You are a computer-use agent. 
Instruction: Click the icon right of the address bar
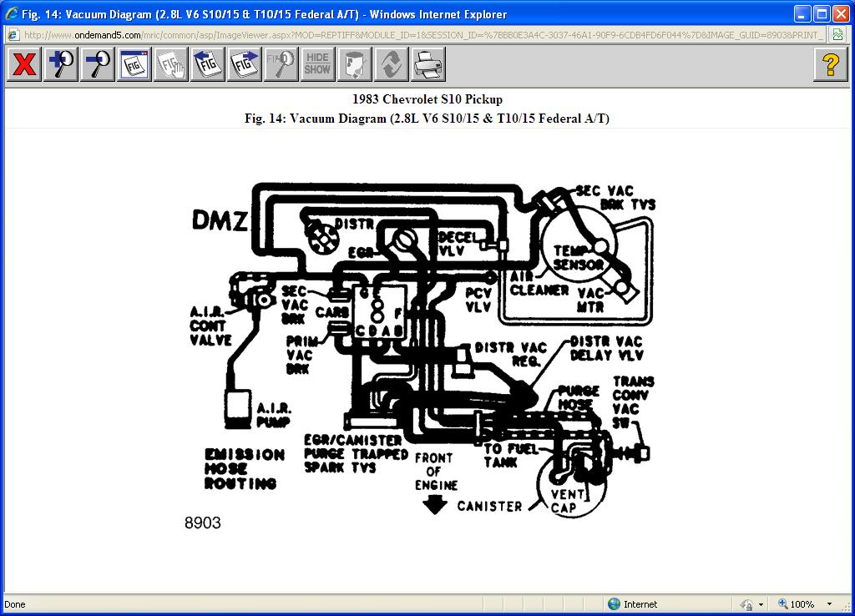tap(837, 35)
